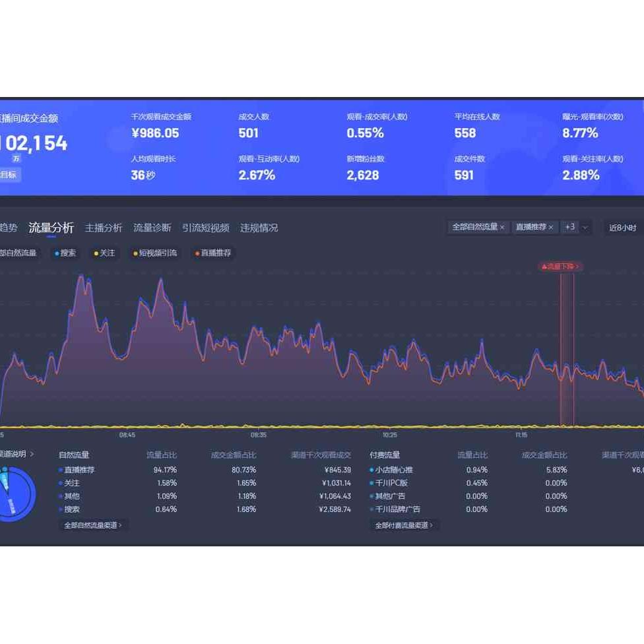
Task: Open the 引流短视频 tab
Action: pos(205,228)
